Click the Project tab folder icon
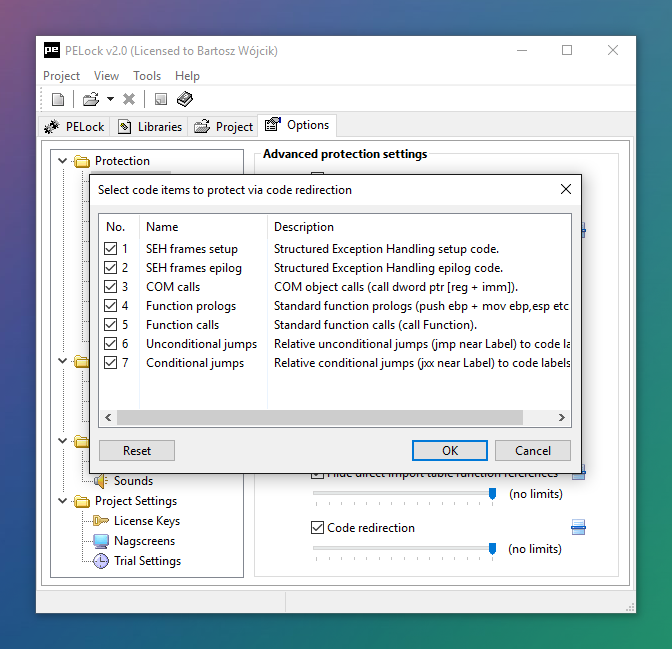 [x=202, y=126]
